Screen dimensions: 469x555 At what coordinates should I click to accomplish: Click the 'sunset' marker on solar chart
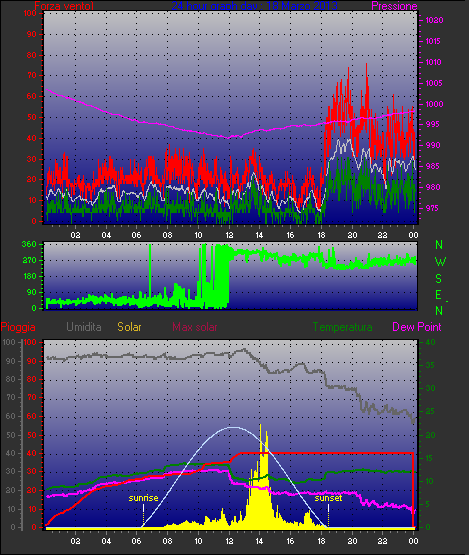click(328, 498)
